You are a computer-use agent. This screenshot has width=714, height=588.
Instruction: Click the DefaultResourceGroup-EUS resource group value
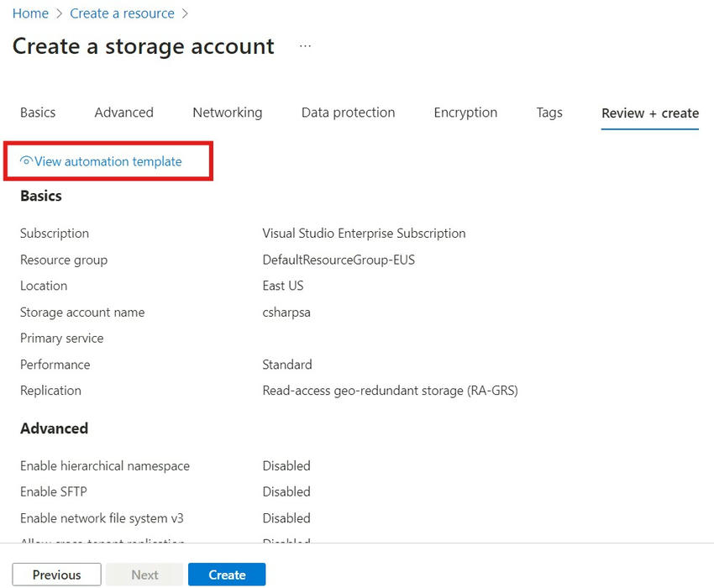339,260
